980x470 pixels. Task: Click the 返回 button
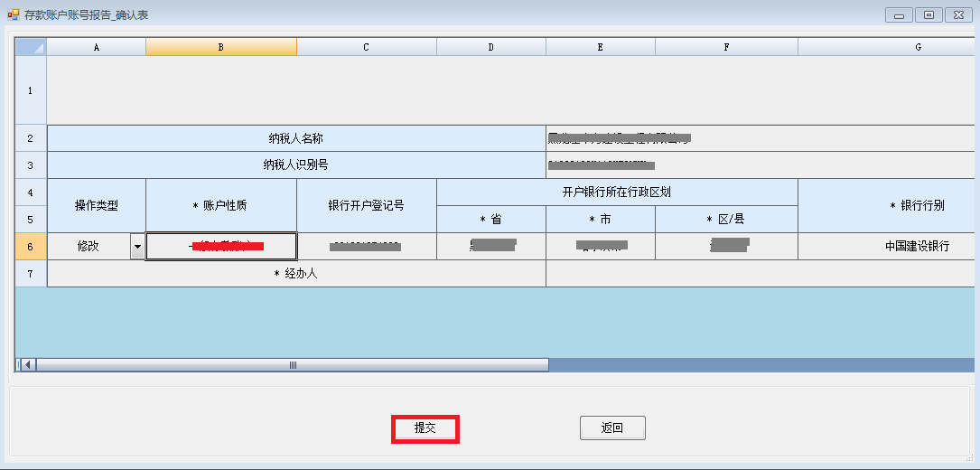(x=612, y=428)
